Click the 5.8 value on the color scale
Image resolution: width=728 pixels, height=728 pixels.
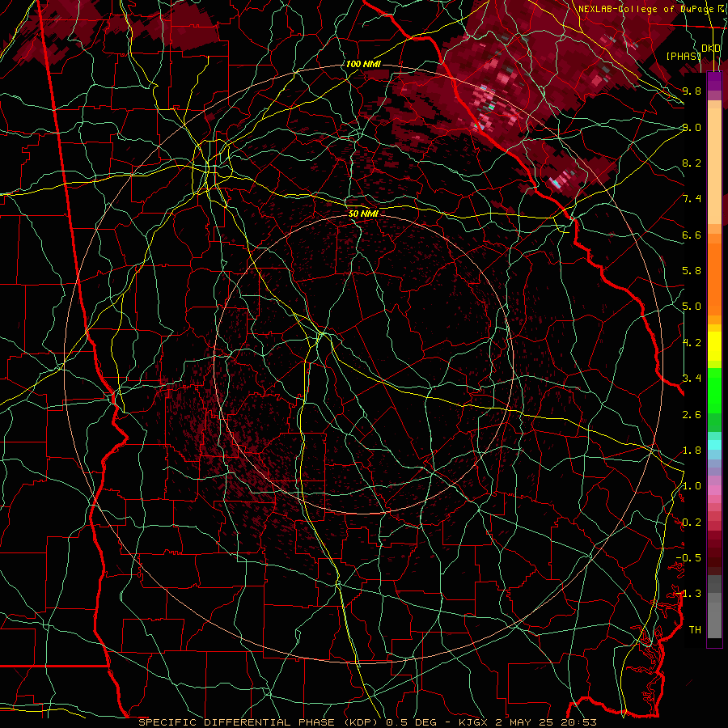tap(692, 271)
